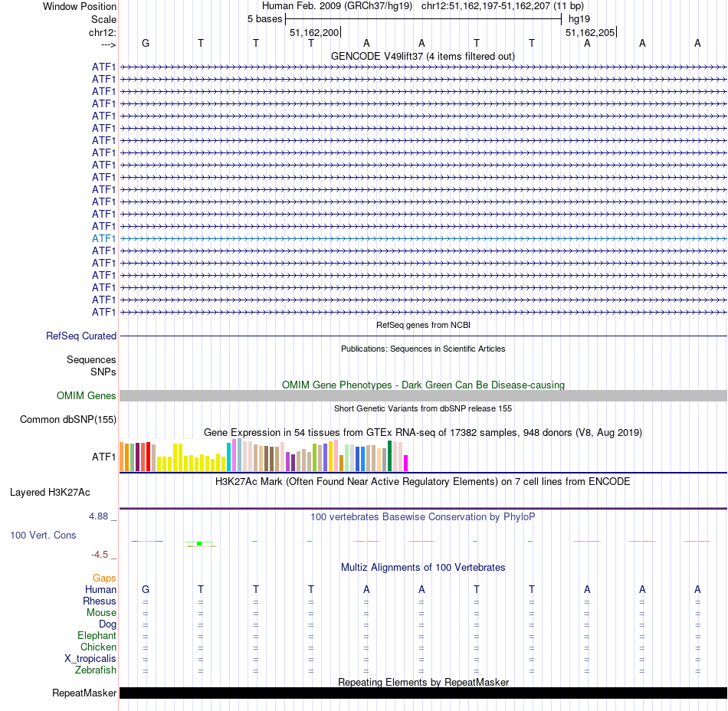Click the "Elephant" species label
The image size is (728, 711).
97,636
